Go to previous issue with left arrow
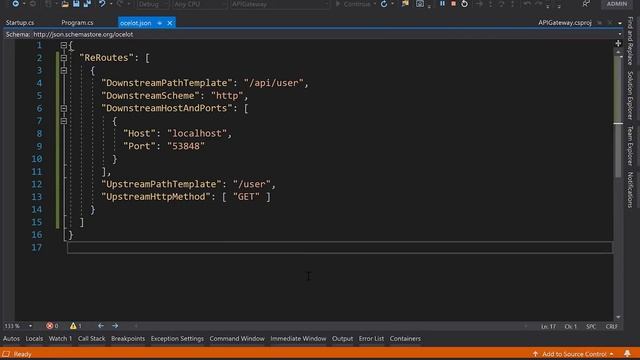The width and height of the screenshot is (640, 360). point(101,326)
